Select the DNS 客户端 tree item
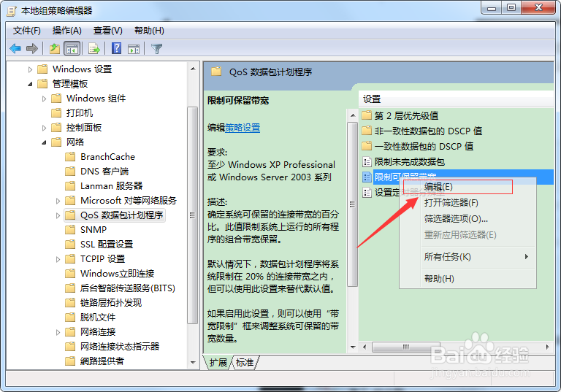Image resolution: width=561 pixels, height=392 pixels. click(104, 172)
